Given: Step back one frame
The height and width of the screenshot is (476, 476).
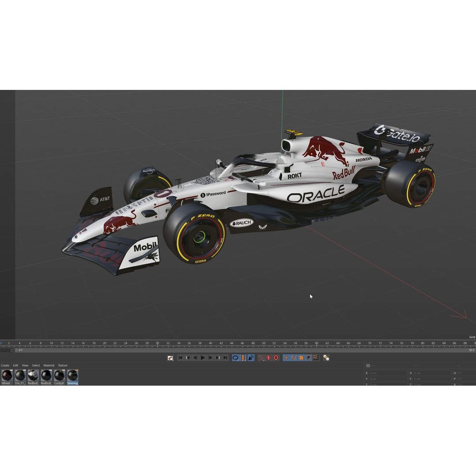Looking at the screenshot, I should pos(195,358).
